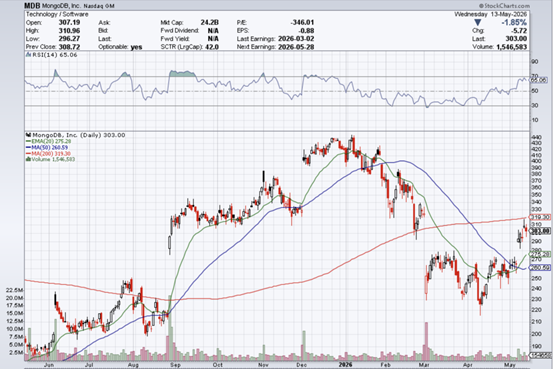Viewport: 553px width, 369px height.
Task: Click the RSI(14) 65.06 indicator label
Action: click(x=51, y=55)
